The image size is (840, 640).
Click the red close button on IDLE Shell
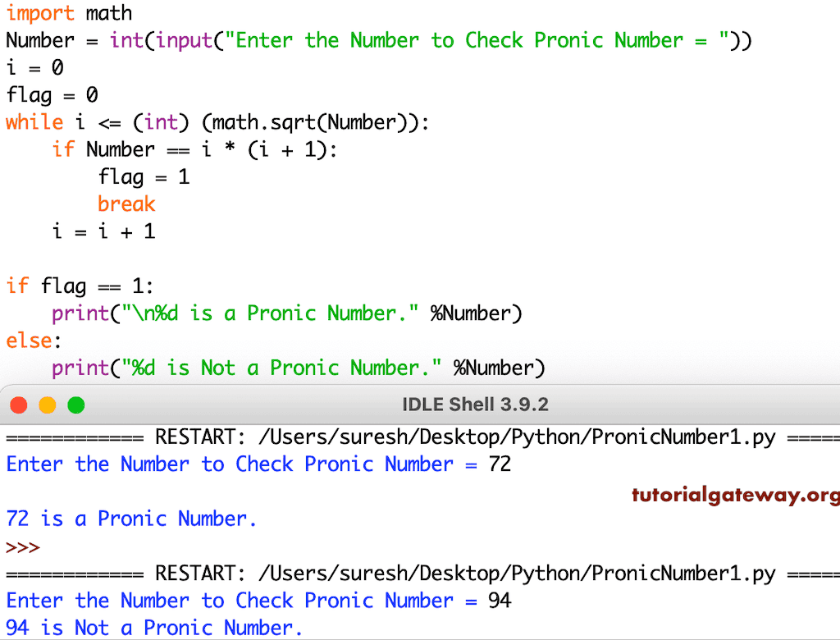click(x=19, y=405)
